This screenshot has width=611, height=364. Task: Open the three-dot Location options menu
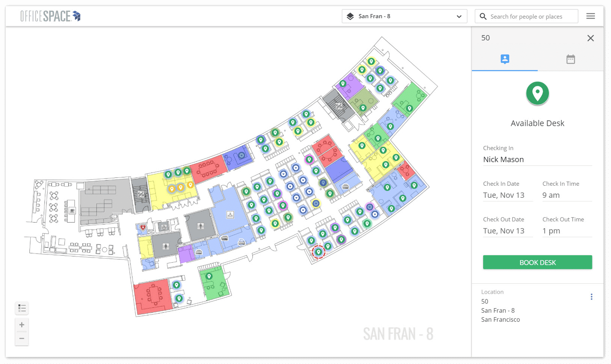pyautogui.click(x=592, y=297)
